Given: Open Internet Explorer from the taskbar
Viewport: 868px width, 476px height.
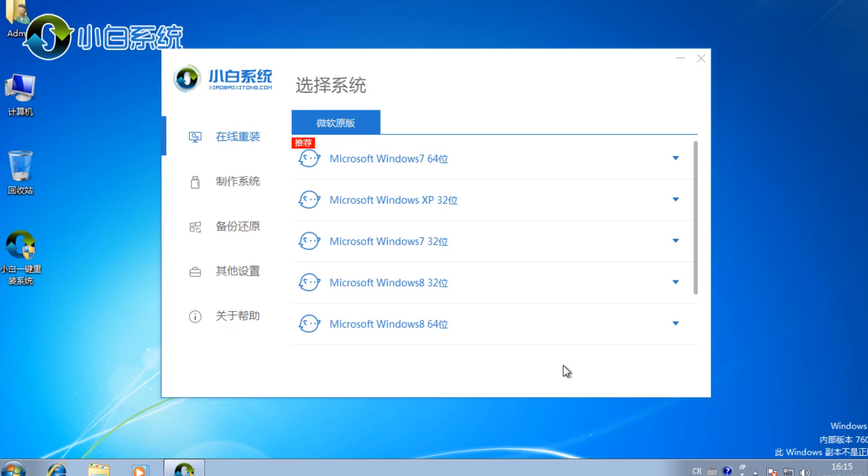Looking at the screenshot, I should (x=58, y=469).
